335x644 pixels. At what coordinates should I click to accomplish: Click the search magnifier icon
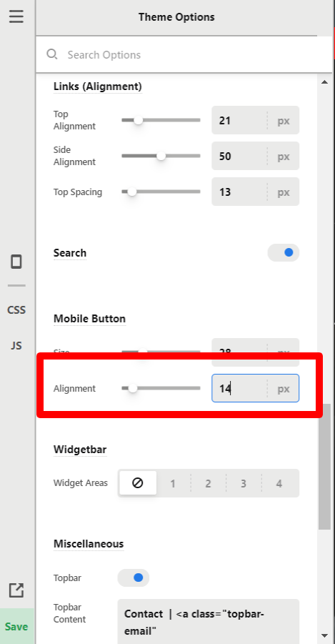[x=51, y=54]
